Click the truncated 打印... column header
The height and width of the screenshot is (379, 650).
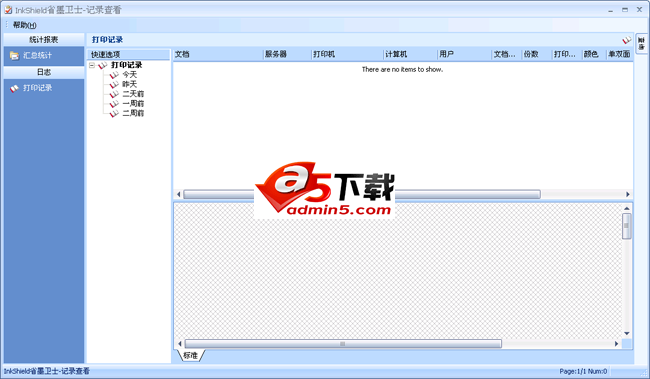click(567, 54)
